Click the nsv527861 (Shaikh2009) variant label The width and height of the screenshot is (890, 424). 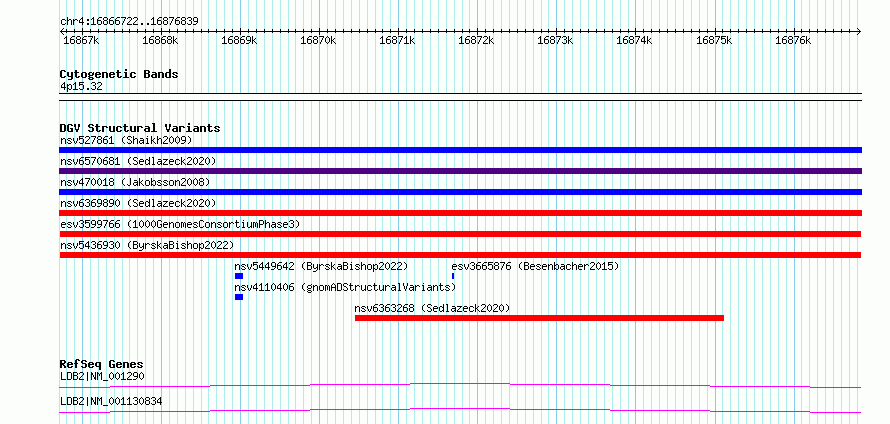pos(126,140)
